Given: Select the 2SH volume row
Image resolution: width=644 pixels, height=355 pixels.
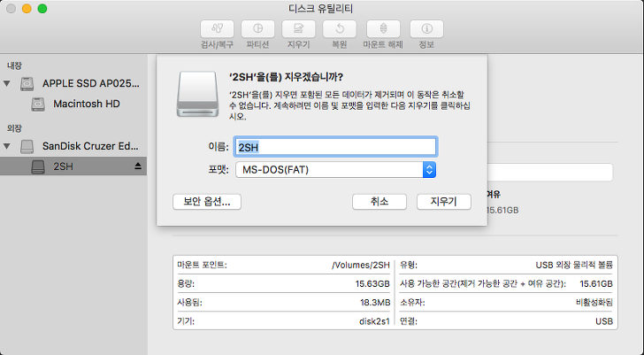Looking at the screenshot, I should [73, 166].
